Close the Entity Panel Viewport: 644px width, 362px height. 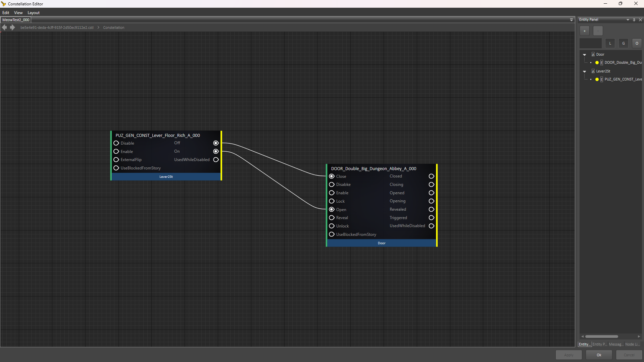pos(640,20)
